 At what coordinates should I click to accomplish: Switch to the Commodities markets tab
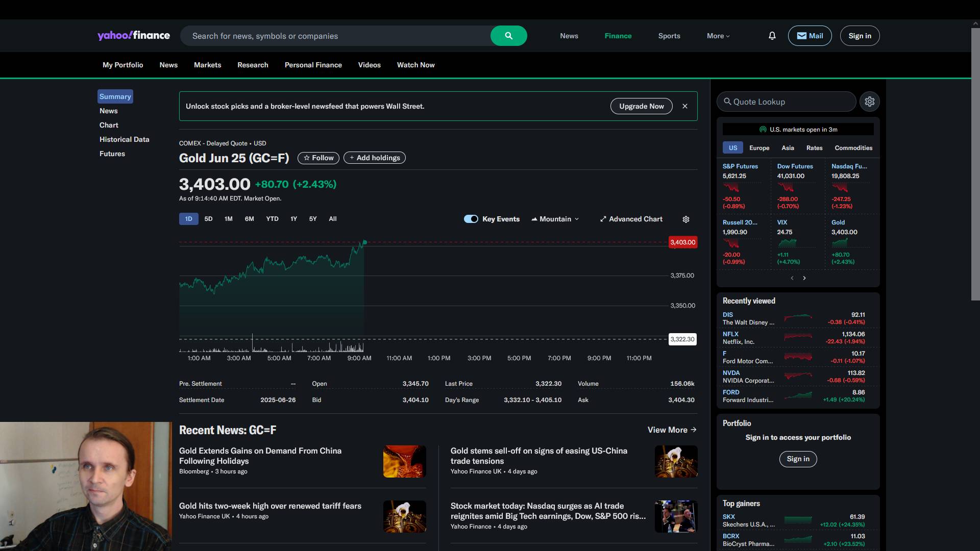(853, 148)
